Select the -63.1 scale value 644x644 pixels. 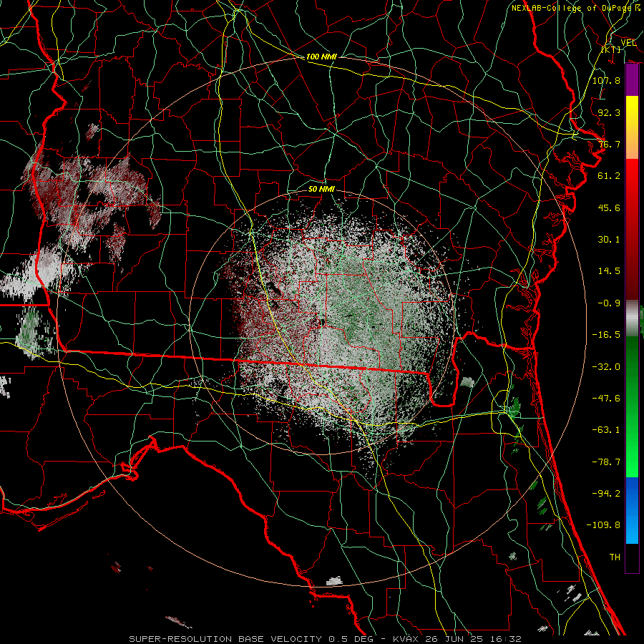pos(606,430)
